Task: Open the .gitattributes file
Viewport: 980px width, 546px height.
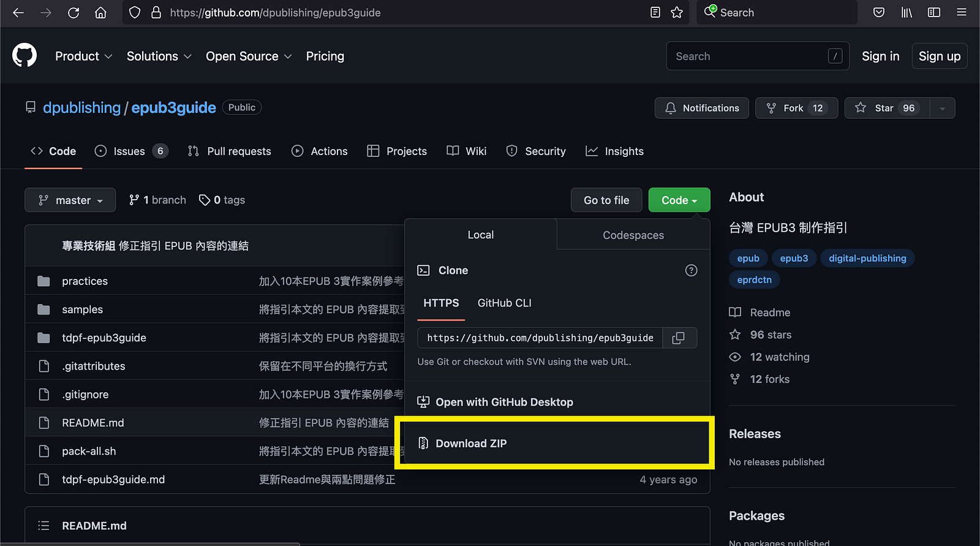Action: 94,366
